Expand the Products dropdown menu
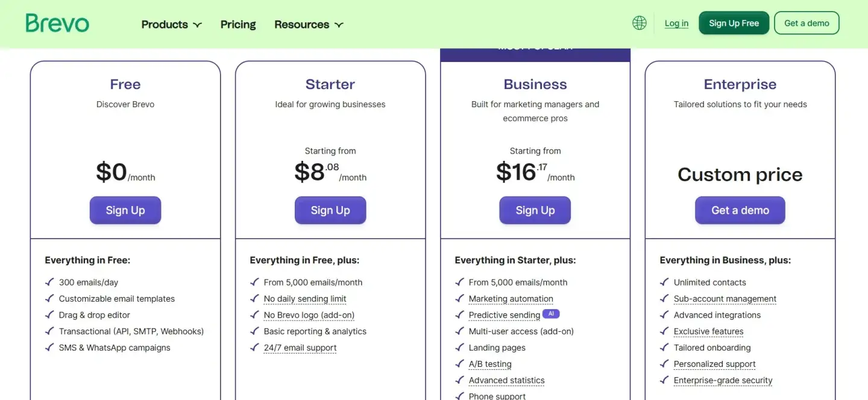The image size is (868, 400). click(171, 25)
